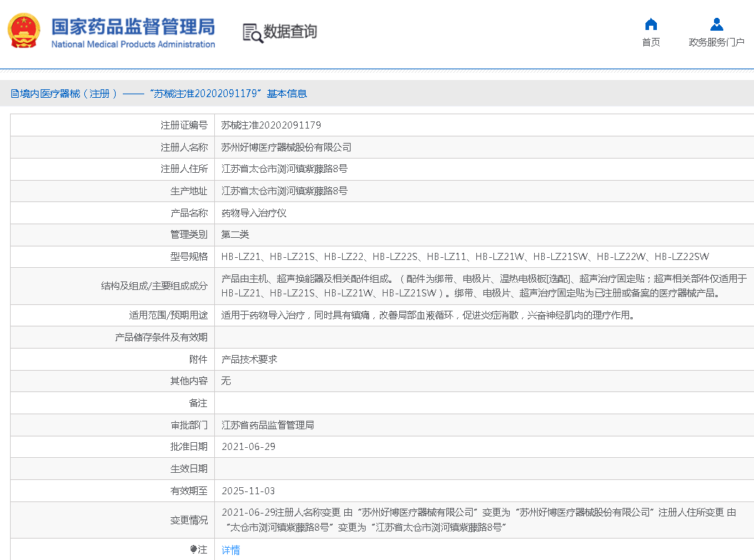Click the 产品技术要求 attachment text
The image size is (754, 560).
click(x=249, y=359)
